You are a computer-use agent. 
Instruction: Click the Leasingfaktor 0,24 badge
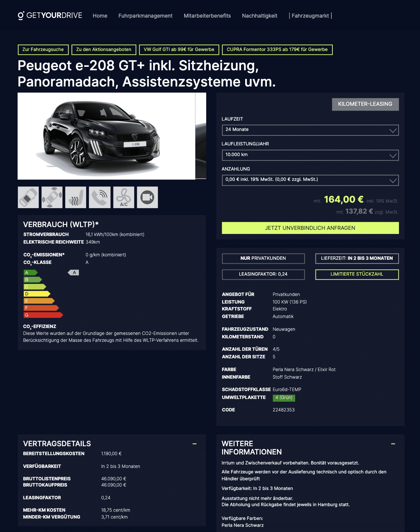tap(263, 274)
